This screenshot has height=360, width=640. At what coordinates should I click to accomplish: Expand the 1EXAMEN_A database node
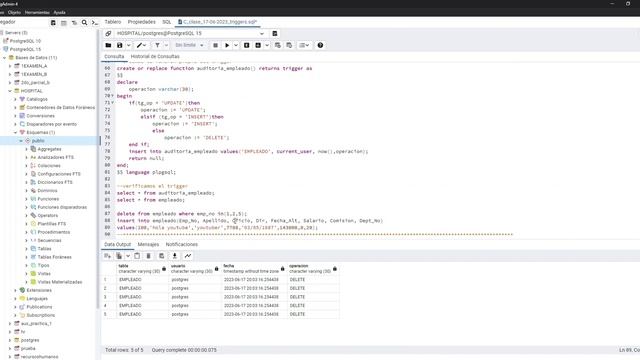click(10, 66)
